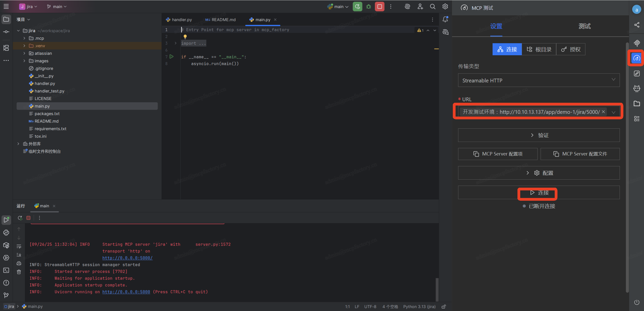Open the Terminal tool window icon
Viewport: 644px width, 311px height.
click(6, 270)
